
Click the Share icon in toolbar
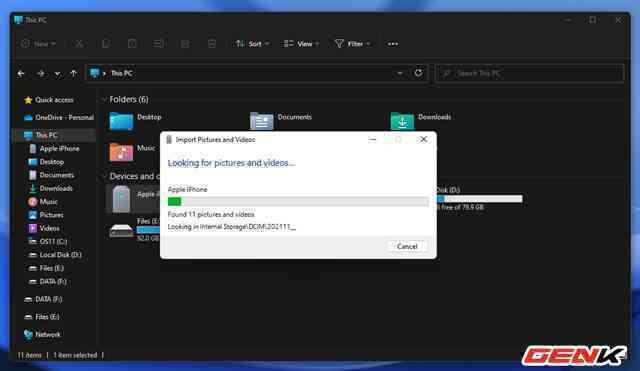(x=185, y=44)
